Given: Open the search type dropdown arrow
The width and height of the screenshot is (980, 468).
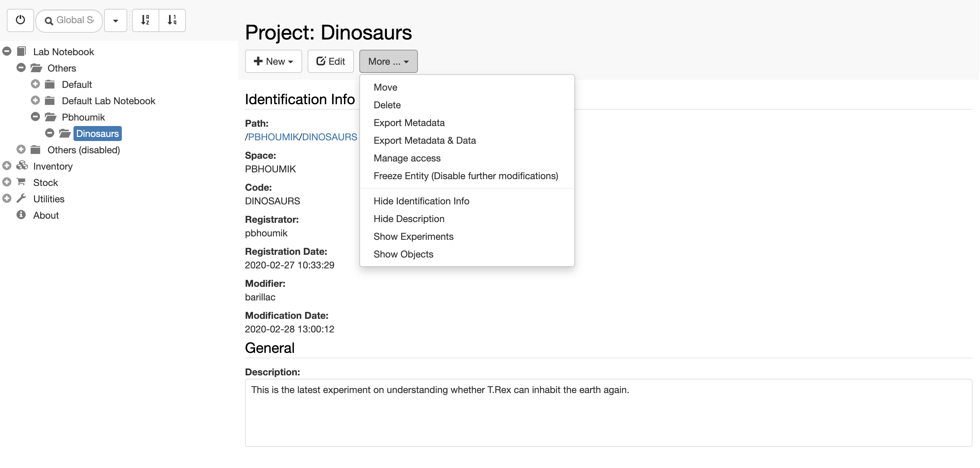Looking at the screenshot, I should [x=116, y=20].
